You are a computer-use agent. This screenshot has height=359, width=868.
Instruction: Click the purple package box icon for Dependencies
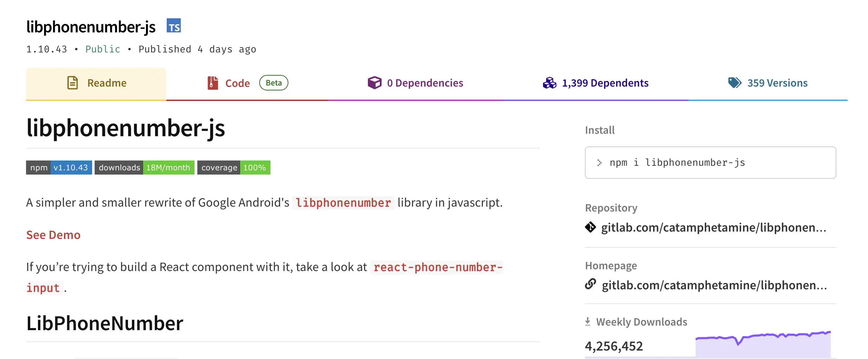coord(375,83)
